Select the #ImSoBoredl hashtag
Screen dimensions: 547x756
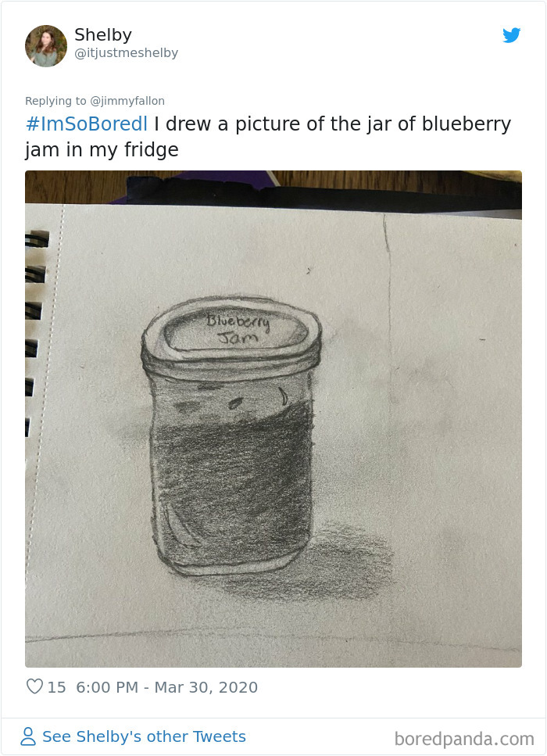click(x=86, y=124)
